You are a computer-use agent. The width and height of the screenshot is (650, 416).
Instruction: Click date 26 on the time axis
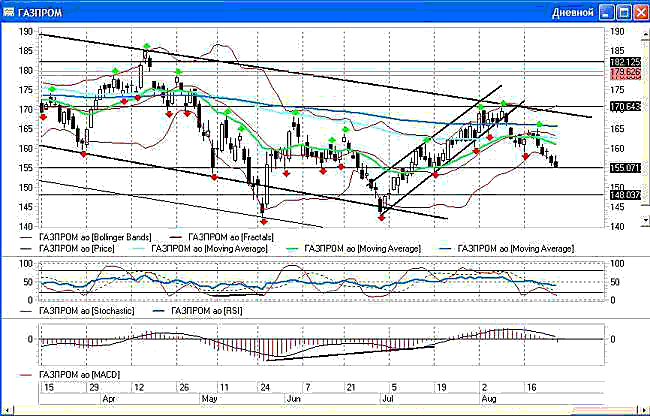[x=184, y=388]
